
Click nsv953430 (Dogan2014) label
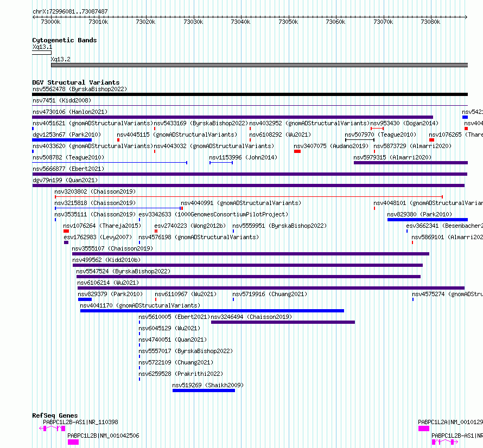tap(404, 123)
